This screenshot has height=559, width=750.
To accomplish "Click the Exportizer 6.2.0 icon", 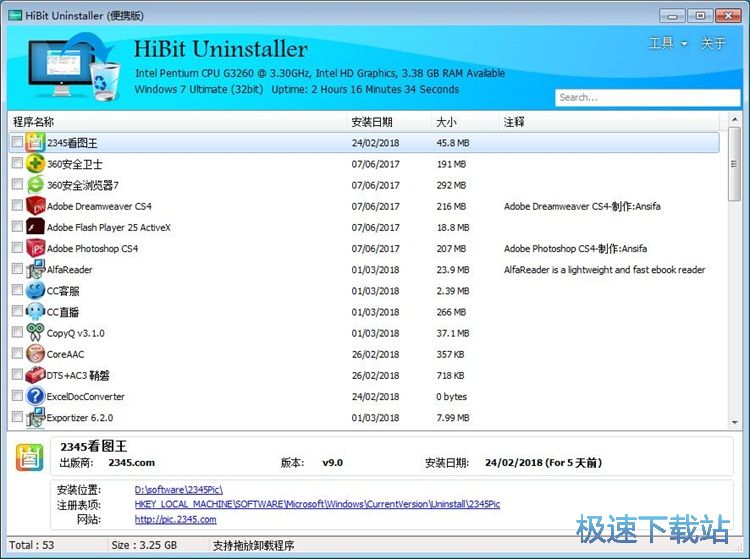I will click(x=35, y=417).
